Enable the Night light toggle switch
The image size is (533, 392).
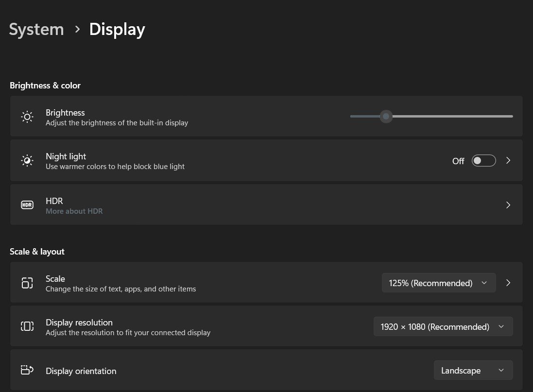point(483,160)
